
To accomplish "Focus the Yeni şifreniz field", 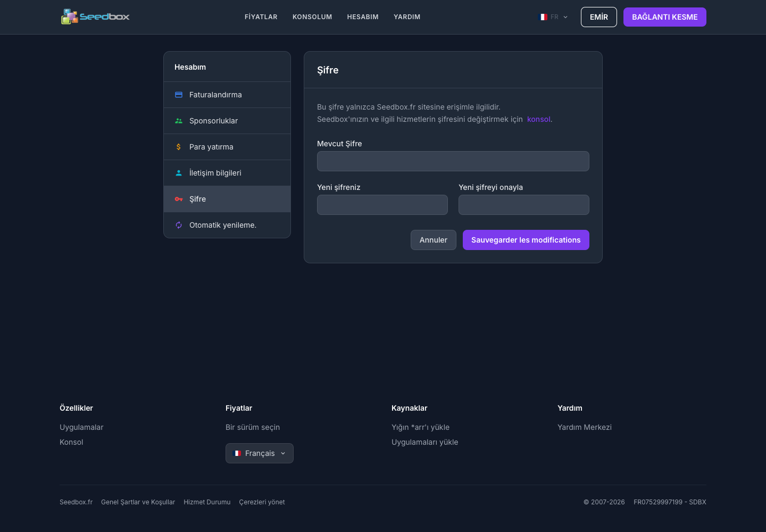I will [382, 205].
